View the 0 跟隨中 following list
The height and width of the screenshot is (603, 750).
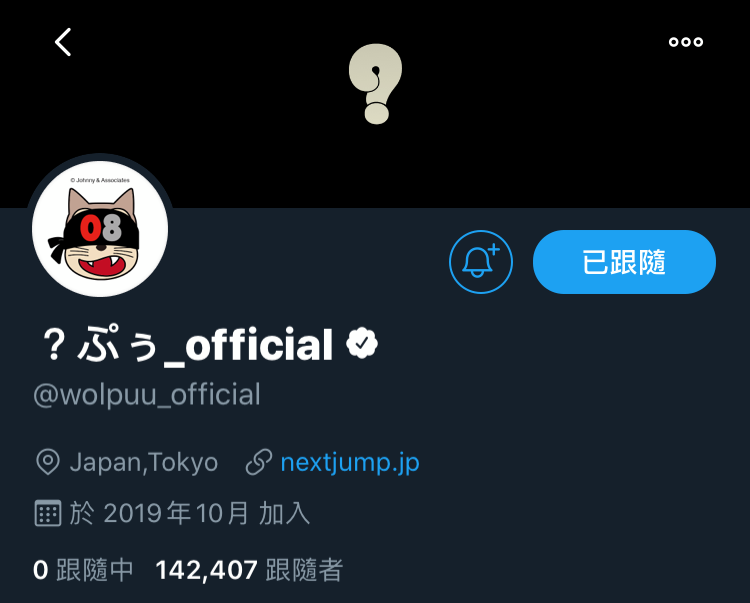(x=83, y=570)
